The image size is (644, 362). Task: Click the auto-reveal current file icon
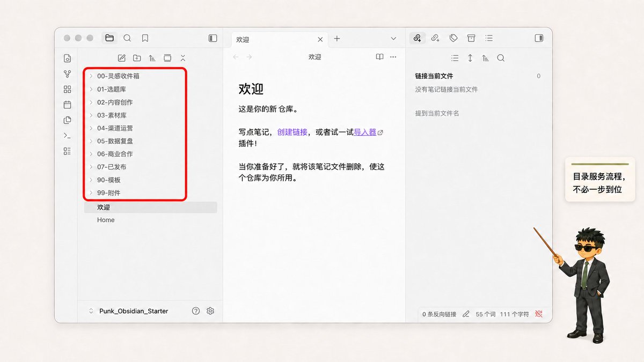click(x=167, y=58)
